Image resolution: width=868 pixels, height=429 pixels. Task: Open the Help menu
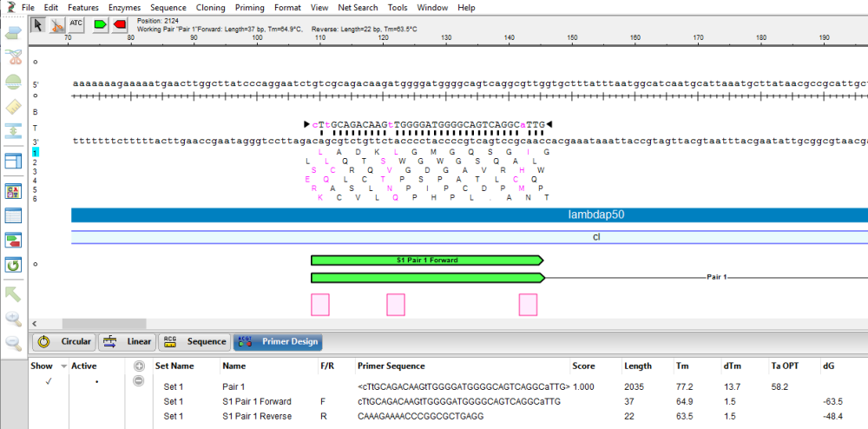click(x=467, y=8)
